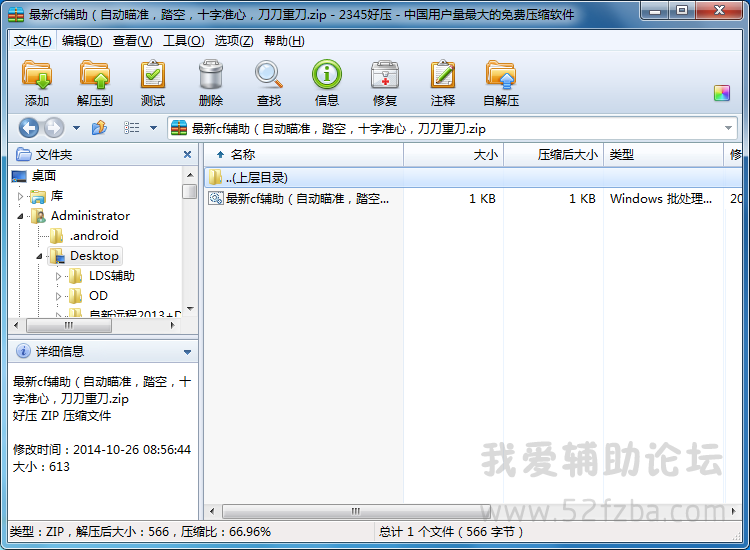Viewport: 750px width, 550px height.
Task: Expand the archive path address dropdown
Action: 728,128
